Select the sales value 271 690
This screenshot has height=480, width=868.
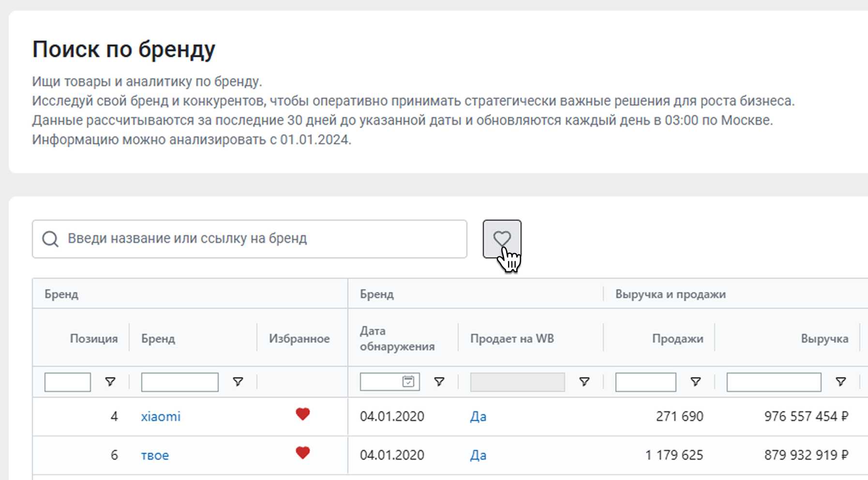[679, 417]
